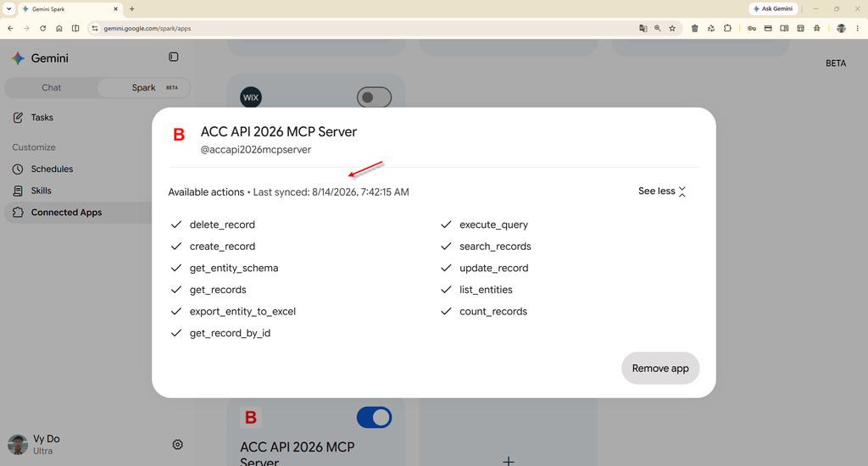Click the Connected Apps puzzle icon

pos(19,212)
